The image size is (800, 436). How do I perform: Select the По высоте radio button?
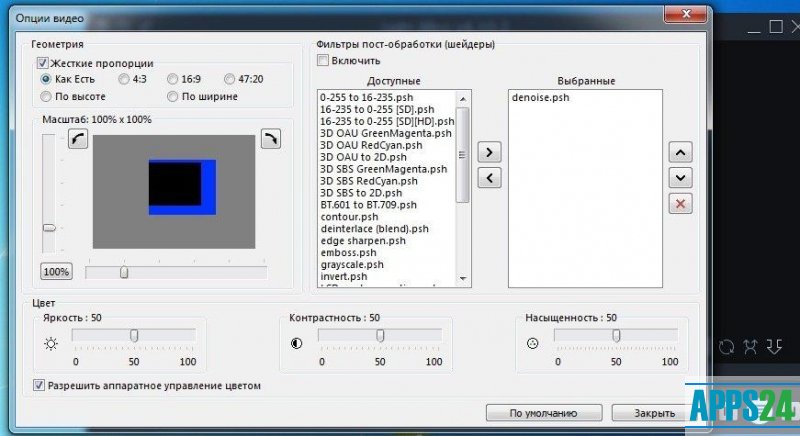point(46,97)
